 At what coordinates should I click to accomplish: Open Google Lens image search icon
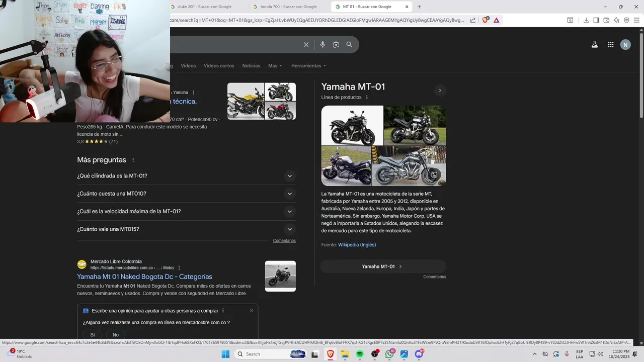tap(336, 45)
